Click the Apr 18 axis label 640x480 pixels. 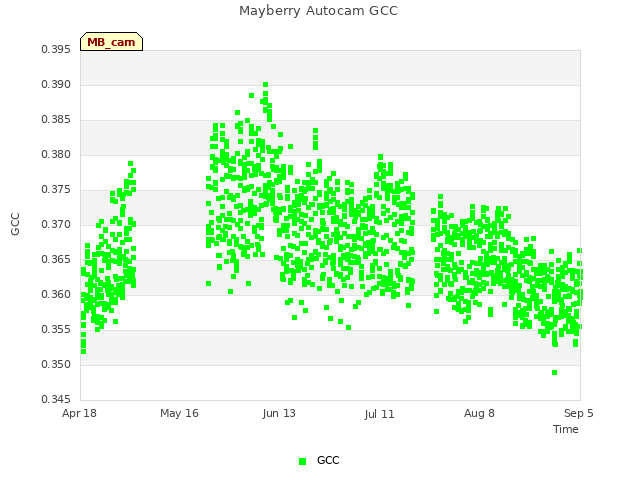pos(79,413)
